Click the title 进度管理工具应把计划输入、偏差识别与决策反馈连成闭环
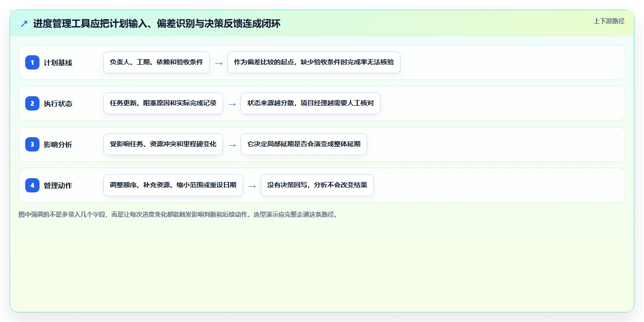The height and width of the screenshot is (322, 644). click(x=157, y=24)
